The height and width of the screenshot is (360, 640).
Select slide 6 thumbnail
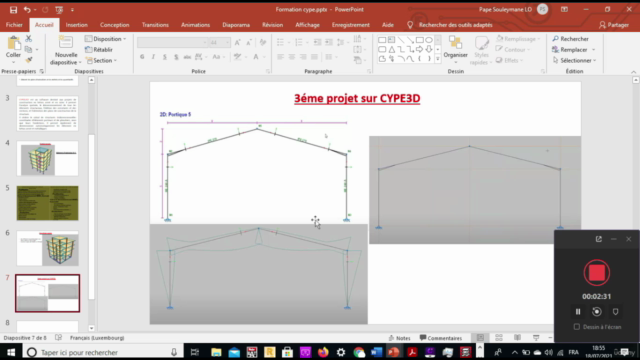[47, 248]
